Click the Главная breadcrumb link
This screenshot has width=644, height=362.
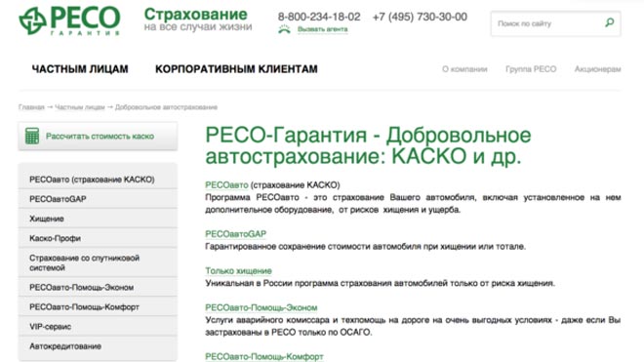coord(31,107)
